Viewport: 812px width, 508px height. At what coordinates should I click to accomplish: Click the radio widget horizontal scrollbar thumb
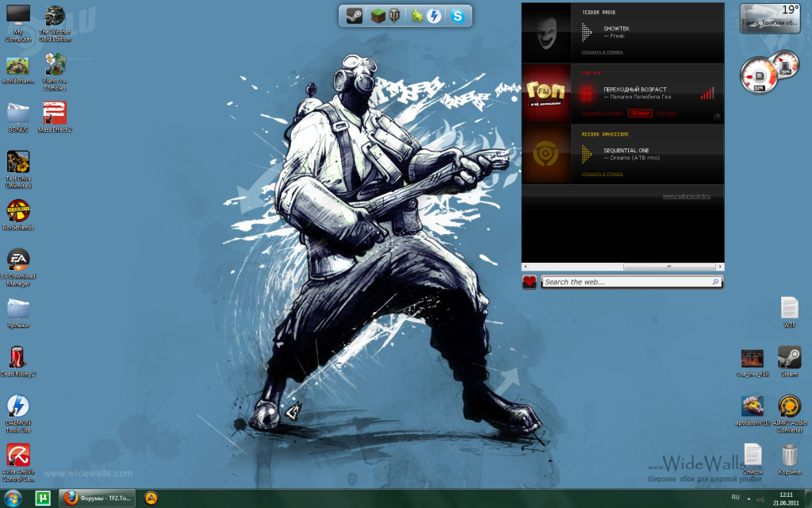click(669, 267)
